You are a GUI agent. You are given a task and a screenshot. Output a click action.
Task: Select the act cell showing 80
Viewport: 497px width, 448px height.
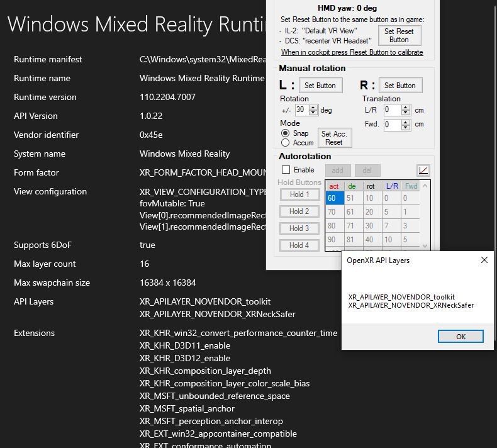click(x=335, y=226)
